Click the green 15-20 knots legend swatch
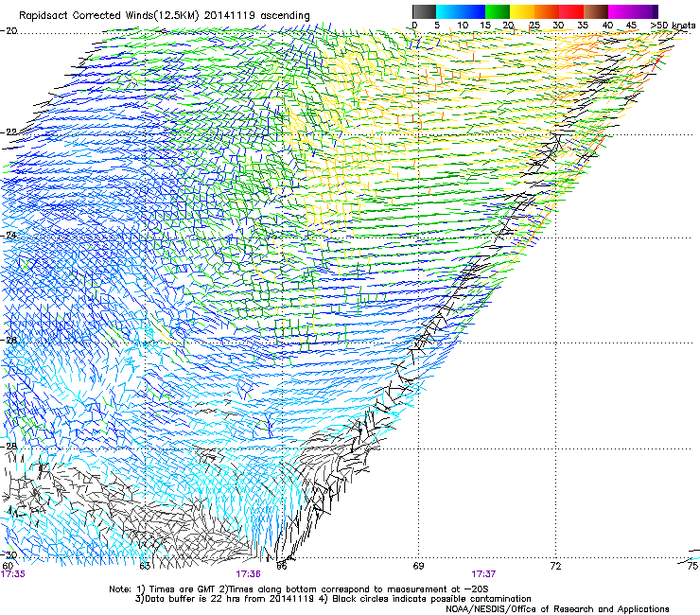 click(498, 11)
